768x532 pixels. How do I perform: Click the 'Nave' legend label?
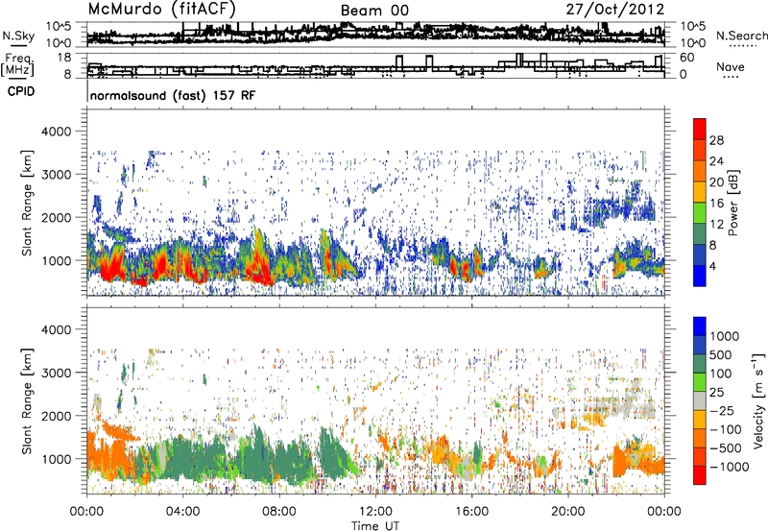pyautogui.click(x=731, y=66)
